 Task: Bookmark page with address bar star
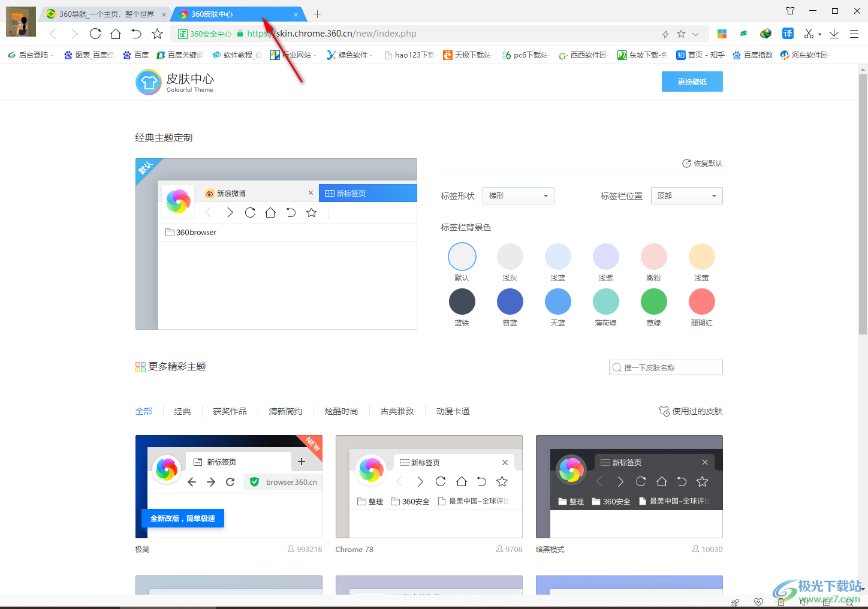681,34
